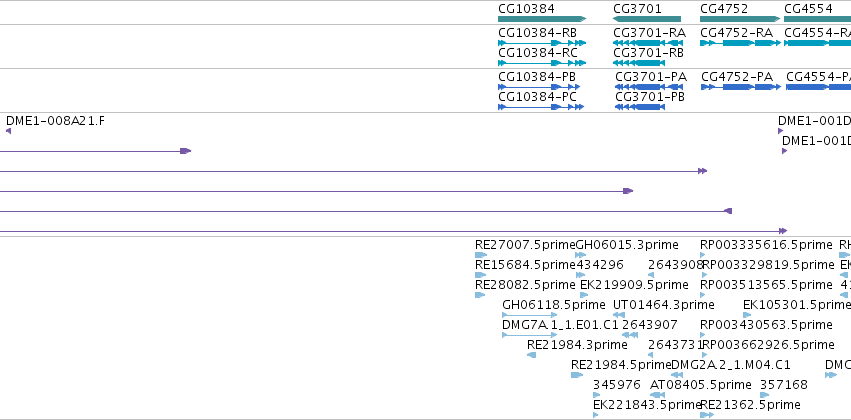Select the CG4752 gene bar

740,19
